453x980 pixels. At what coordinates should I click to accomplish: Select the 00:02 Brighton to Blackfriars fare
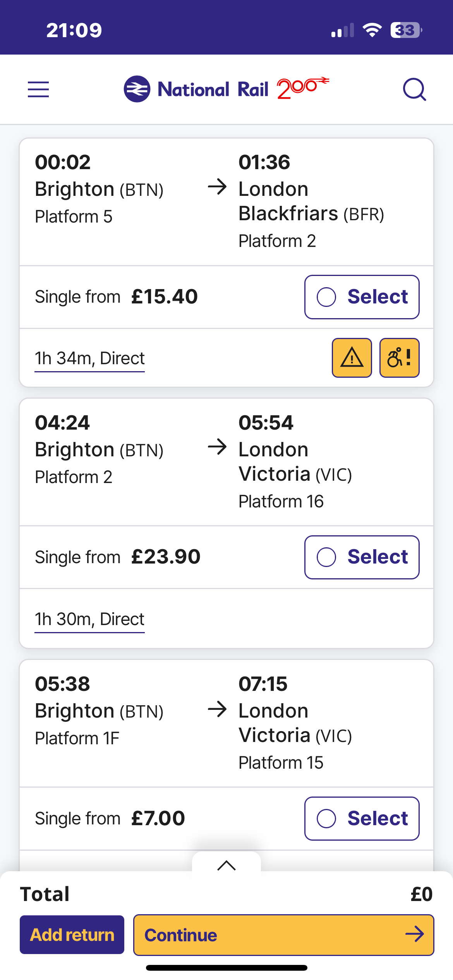[x=362, y=297]
